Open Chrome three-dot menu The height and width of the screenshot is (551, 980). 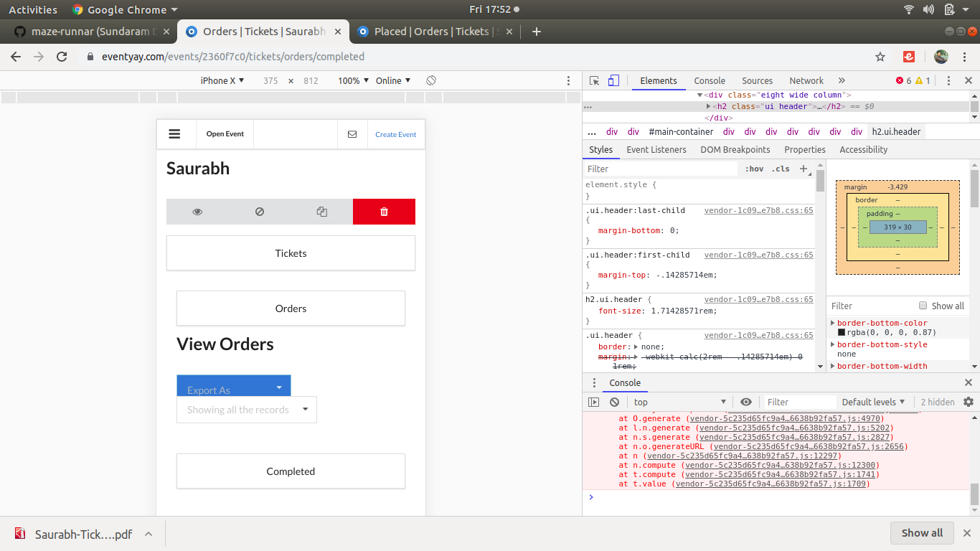pyautogui.click(x=965, y=57)
